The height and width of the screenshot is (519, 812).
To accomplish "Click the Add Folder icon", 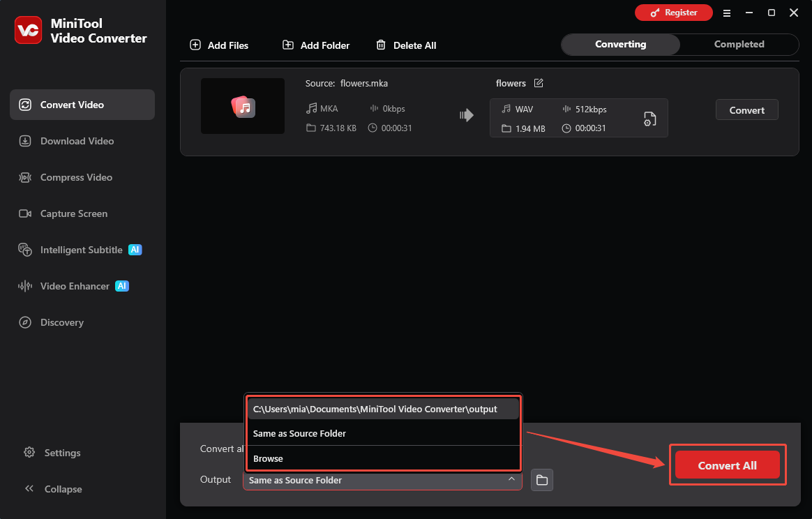I will click(x=288, y=45).
